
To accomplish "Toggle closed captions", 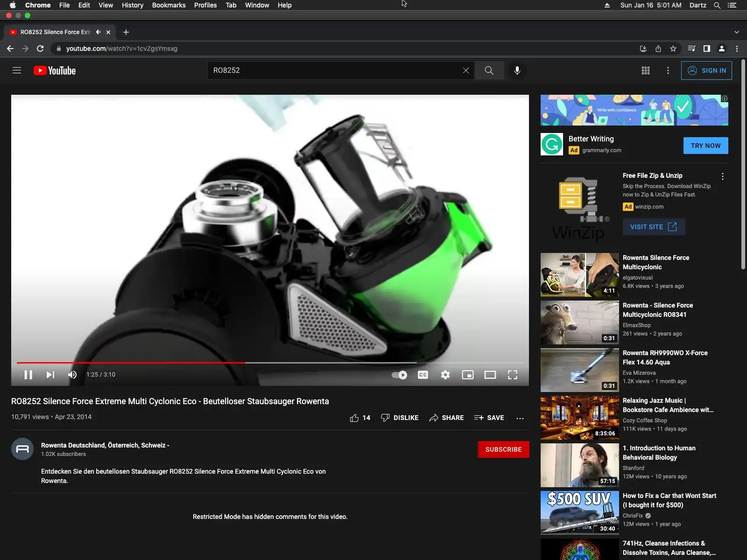I will click(423, 375).
